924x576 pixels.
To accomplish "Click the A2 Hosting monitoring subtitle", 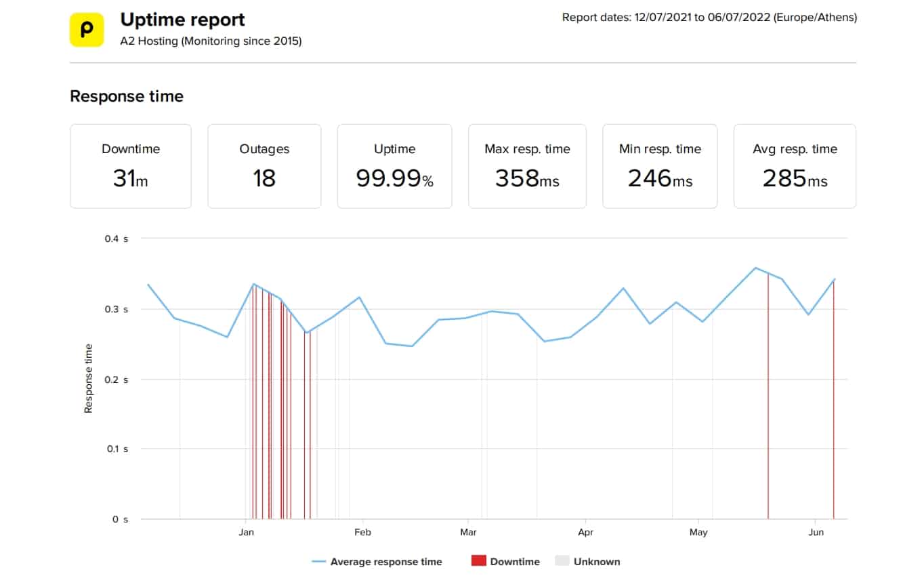I will (211, 41).
